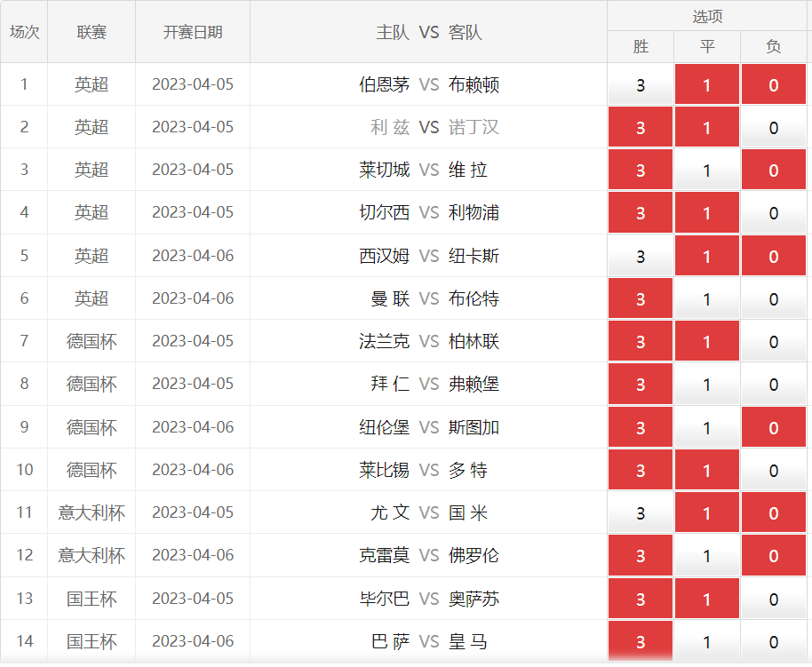
Task: Toggle draw option 1 for 莱比锡 VS 多特
Action: click(707, 470)
